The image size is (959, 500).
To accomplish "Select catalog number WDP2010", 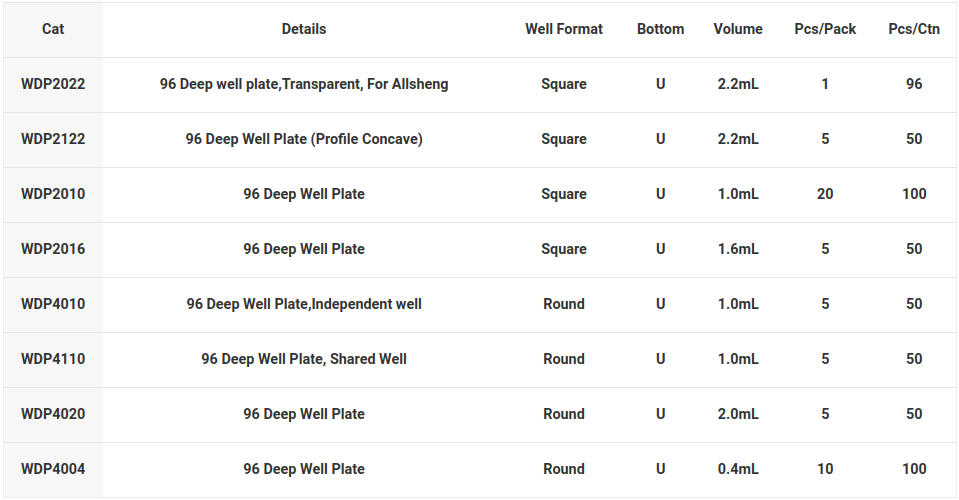I will [x=53, y=194].
